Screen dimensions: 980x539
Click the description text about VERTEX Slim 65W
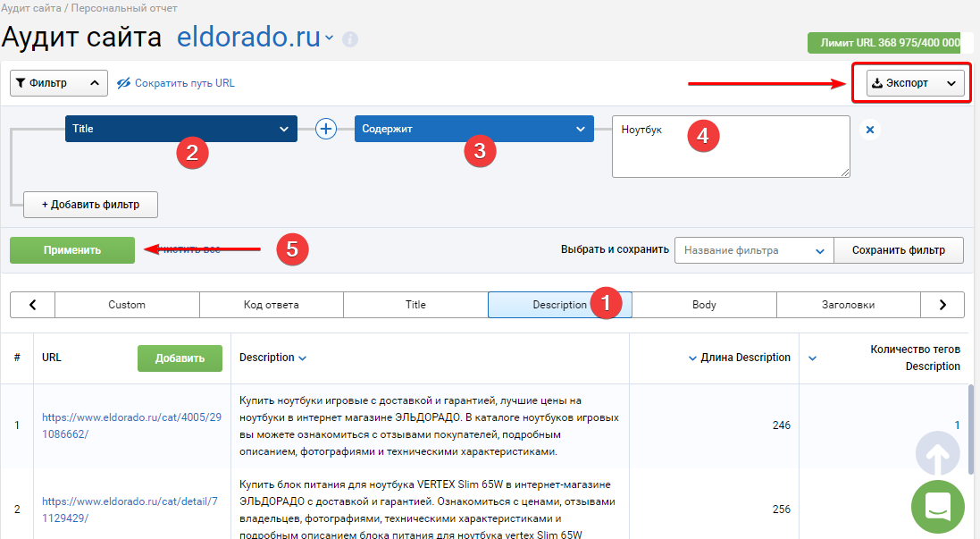428,510
